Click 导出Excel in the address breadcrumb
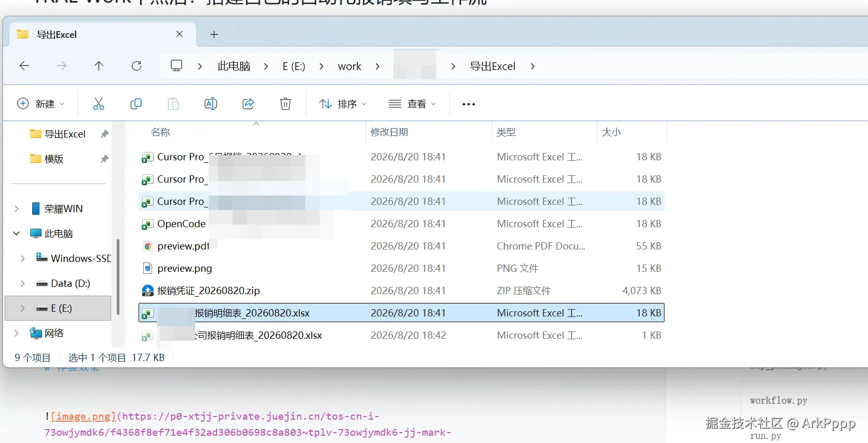This screenshot has width=868, height=443. click(x=493, y=66)
